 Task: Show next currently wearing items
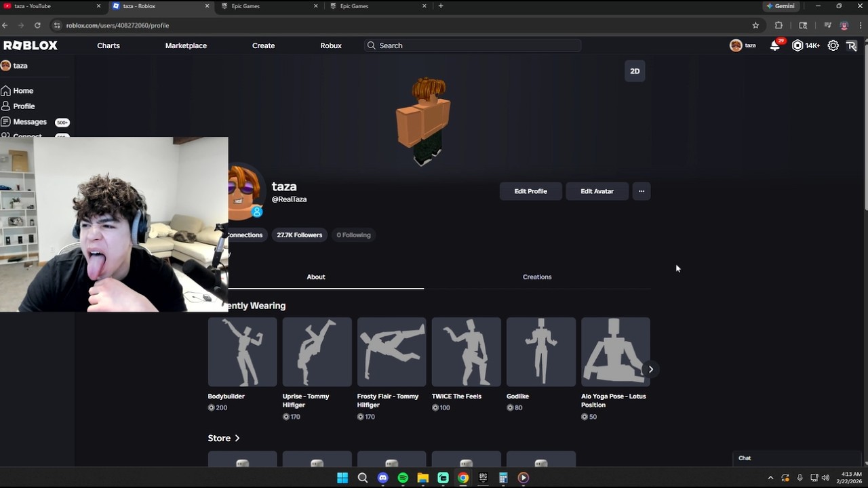tap(650, 369)
